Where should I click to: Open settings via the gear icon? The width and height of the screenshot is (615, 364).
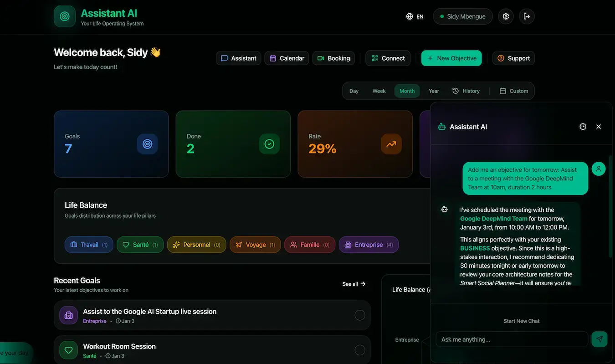506,16
